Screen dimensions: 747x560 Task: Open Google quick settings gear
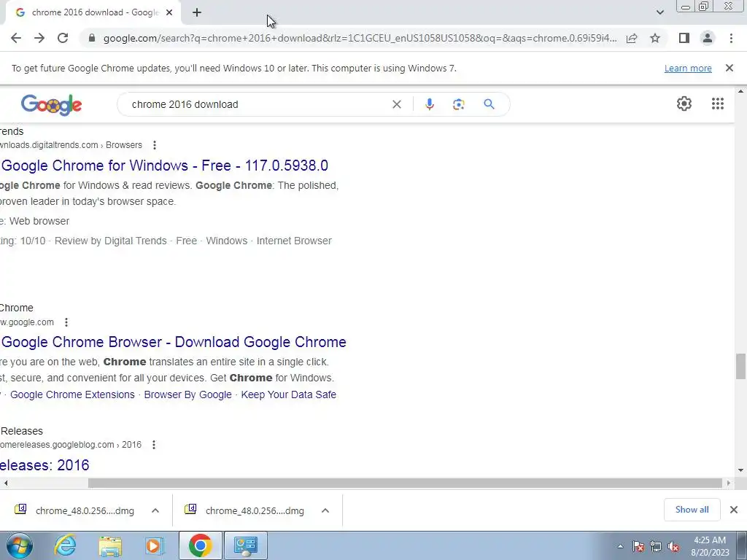pyautogui.click(x=684, y=104)
